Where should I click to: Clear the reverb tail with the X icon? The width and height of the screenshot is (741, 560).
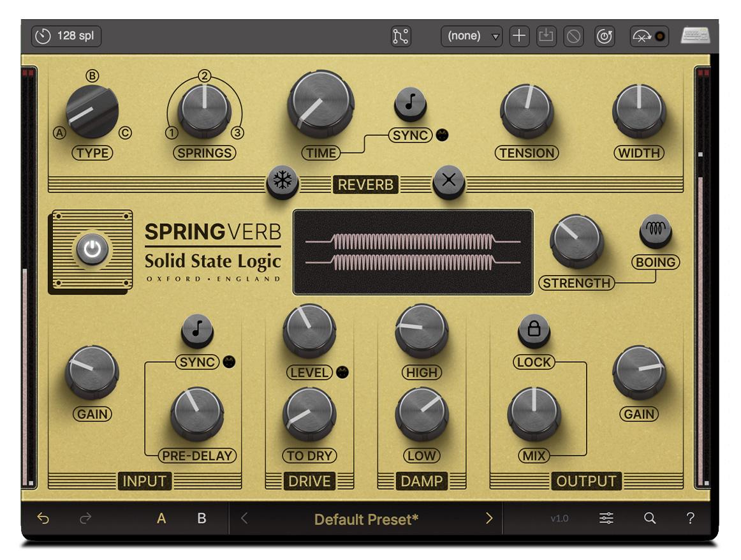click(x=449, y=181)
